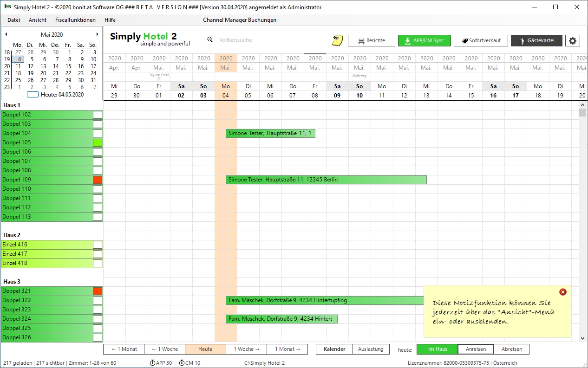Go to next month in mini calendar
This screenshot has width=588, height=368.
point(97,34)
